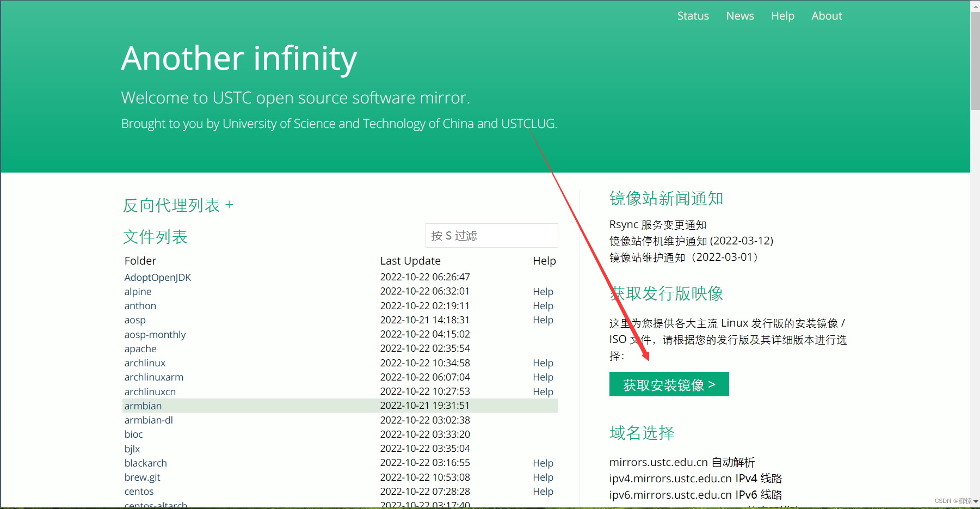This screenshot has height=509, width=980.
Task: Expand the 反向代理列表 plus toggle
Action: 229,205
